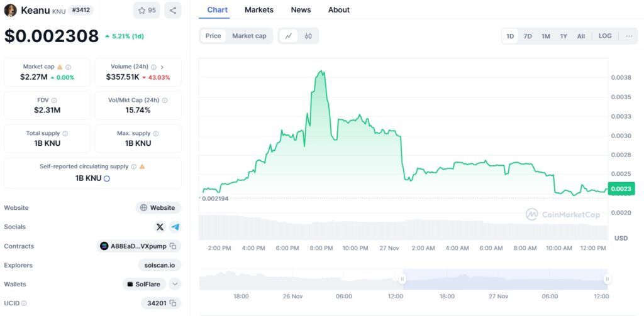Open the FDV info icon
644x316 pixels.
[54, 100]
